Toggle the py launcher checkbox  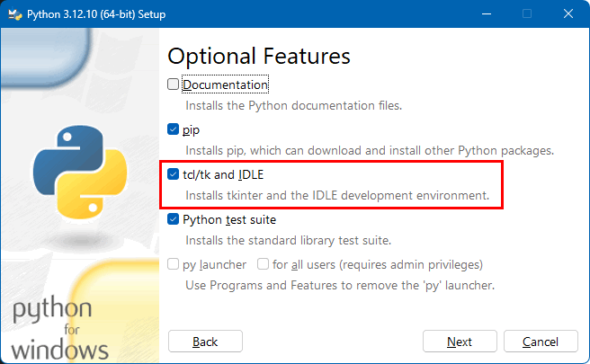[173, 264]
